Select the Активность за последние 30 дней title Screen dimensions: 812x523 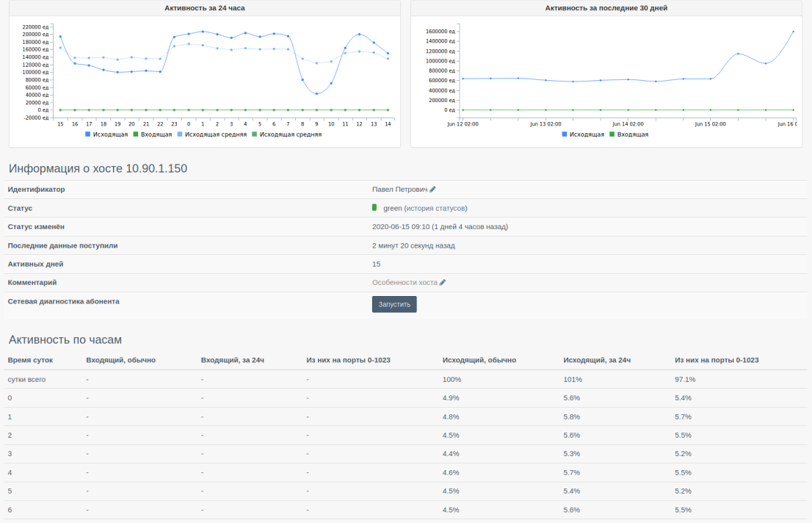tap(606, 8)
